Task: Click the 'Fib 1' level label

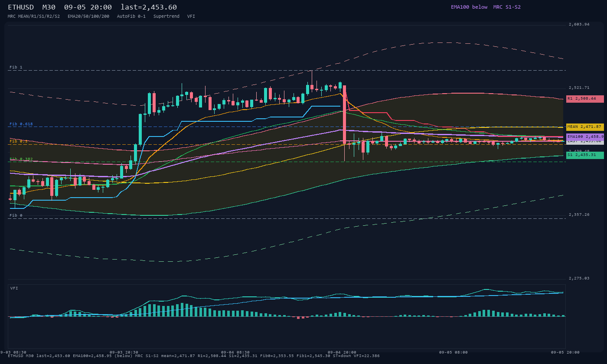Action: coord(16,68)
